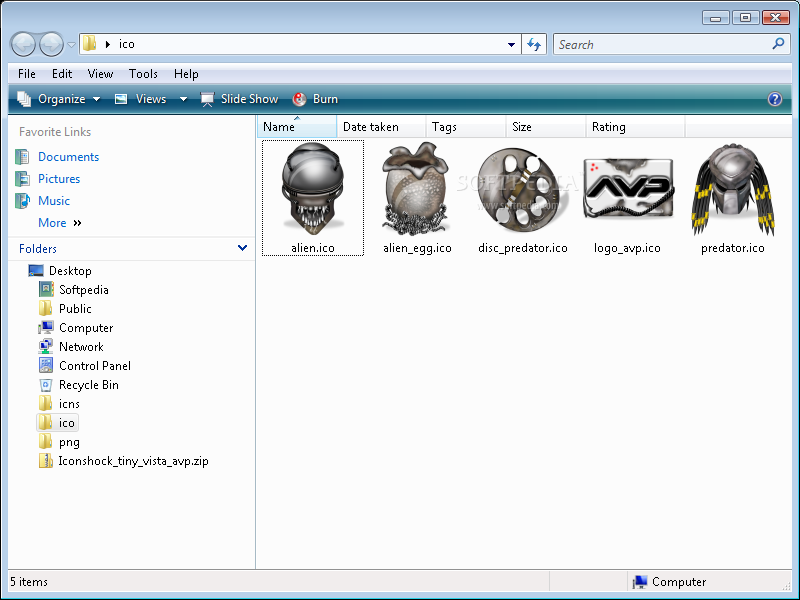Click the breadcrumb arrow before ico
The width and height of the screenshot is (800, 600).
pyautogui.click(x=108, y=44)
